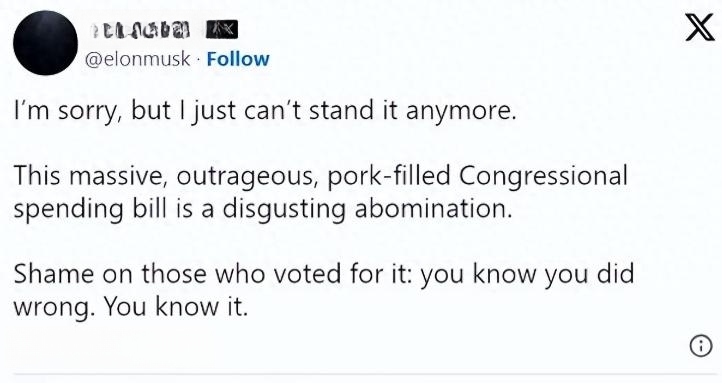The width and height of the screenshot is (722, 383).
Task: Click the last line "wrong. You know it."
Action: [x=131, y=307]
